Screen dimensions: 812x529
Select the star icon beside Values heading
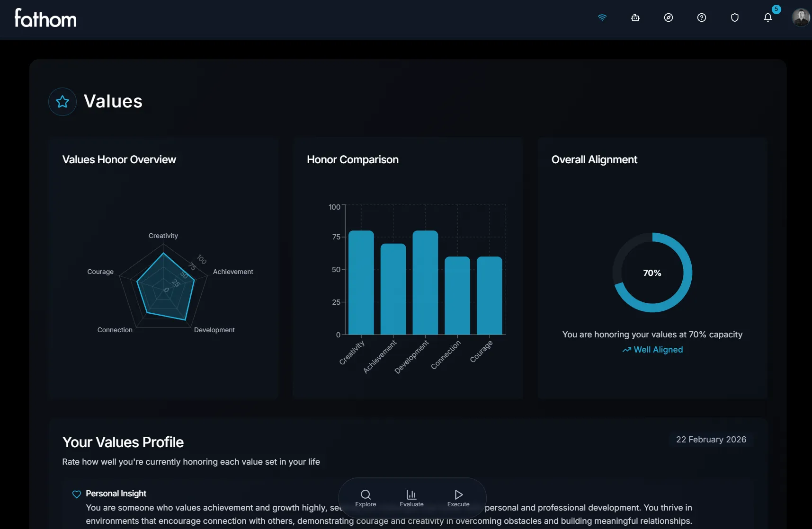coord(62,101)
